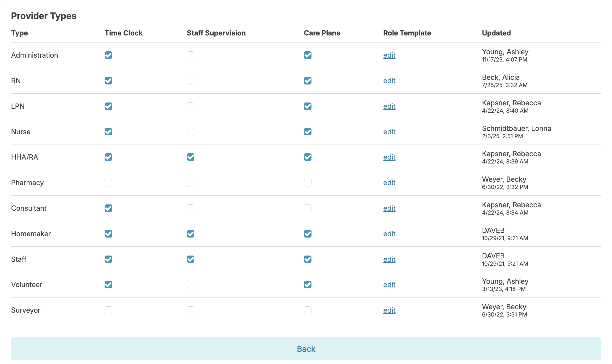
Task: Edit role template for Surveyor
Action: [389, 310]
